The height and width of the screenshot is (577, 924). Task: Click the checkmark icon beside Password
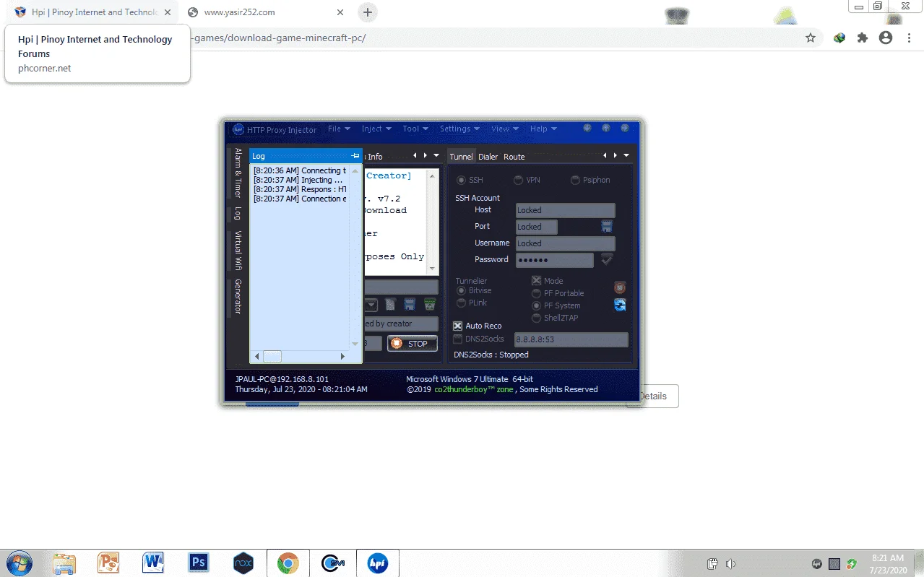point(607,259)
